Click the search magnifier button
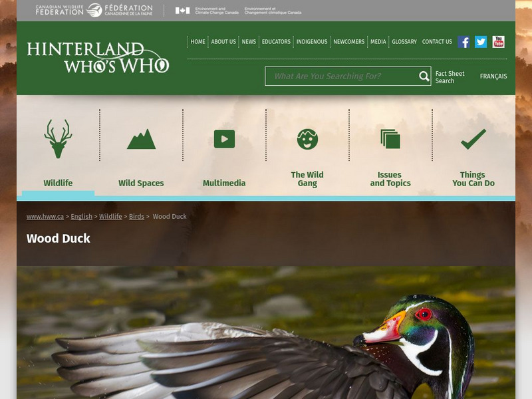Viewport: 532px width, 399px height. click(x=423, y=76)
